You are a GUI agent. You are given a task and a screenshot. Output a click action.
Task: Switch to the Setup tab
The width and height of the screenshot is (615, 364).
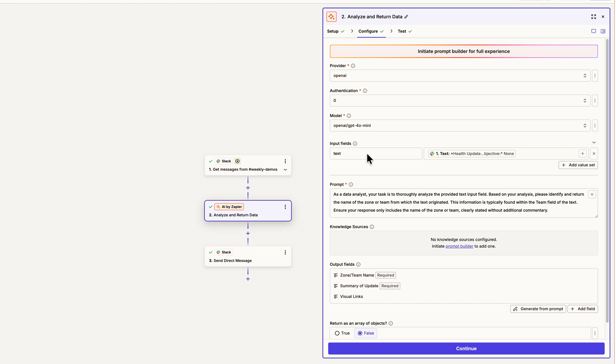click(x=333, y=31)
